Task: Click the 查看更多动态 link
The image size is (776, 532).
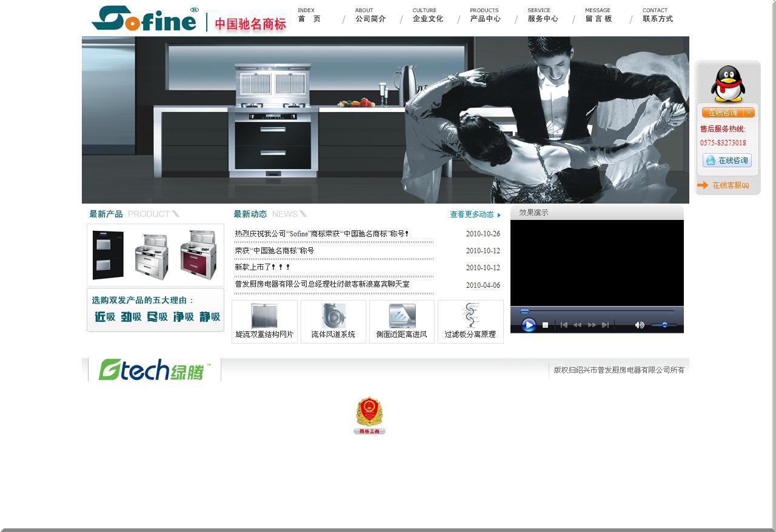Action: coord(472,214)
